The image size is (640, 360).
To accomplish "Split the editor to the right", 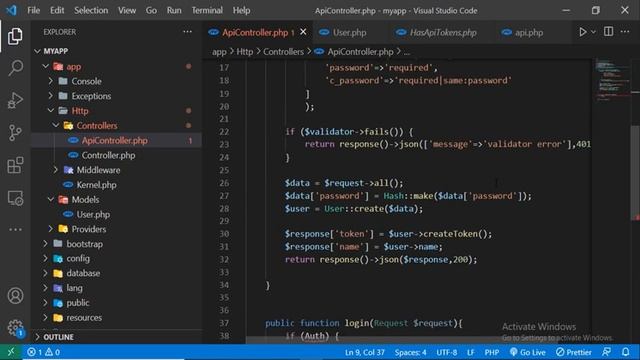I will pos(608,32).
